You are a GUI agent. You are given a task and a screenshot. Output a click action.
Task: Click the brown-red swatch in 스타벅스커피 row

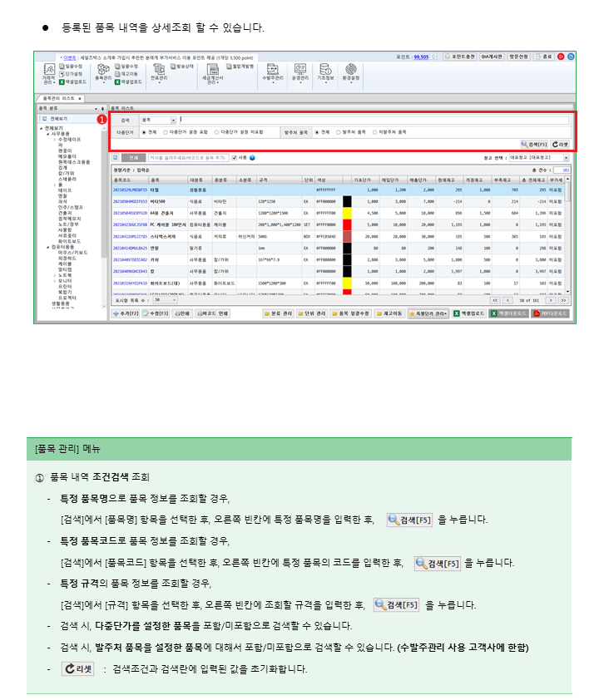(x=347, y=236)
